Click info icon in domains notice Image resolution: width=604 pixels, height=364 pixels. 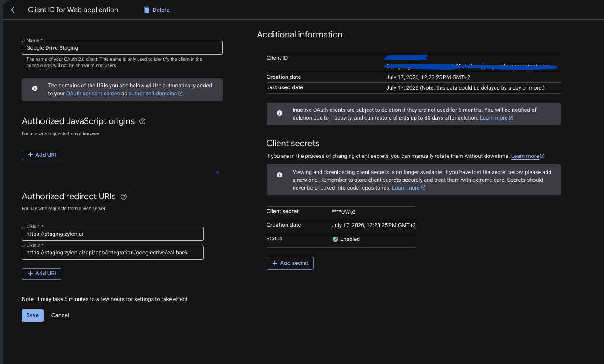pos(35,88)
